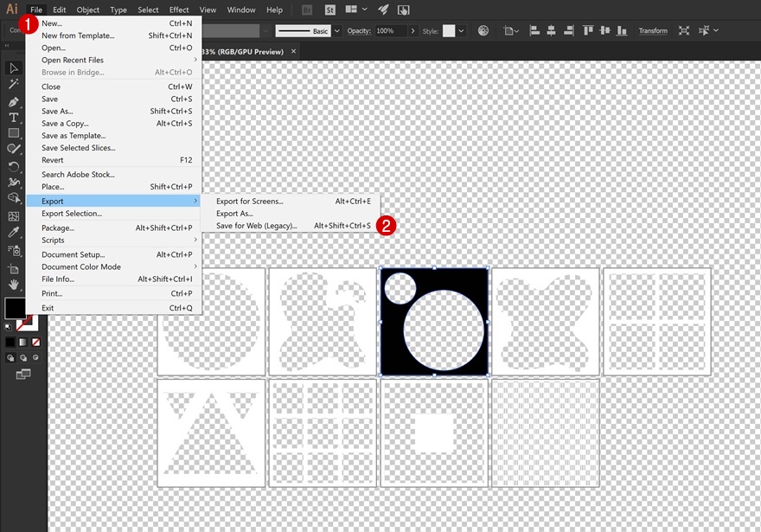Screen dimensions: 761x532
Task: Open the Style swatch dropdown
Action: tap(461, 31)
